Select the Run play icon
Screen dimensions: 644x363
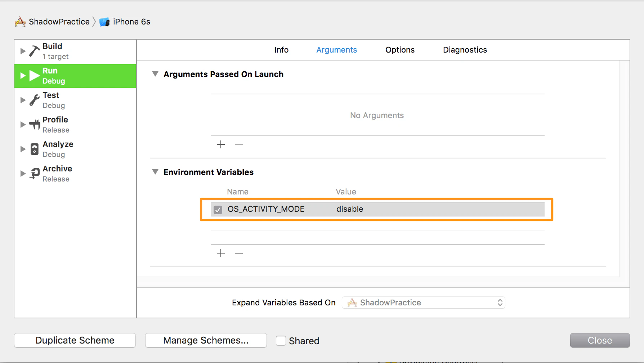tap(34, 76)
